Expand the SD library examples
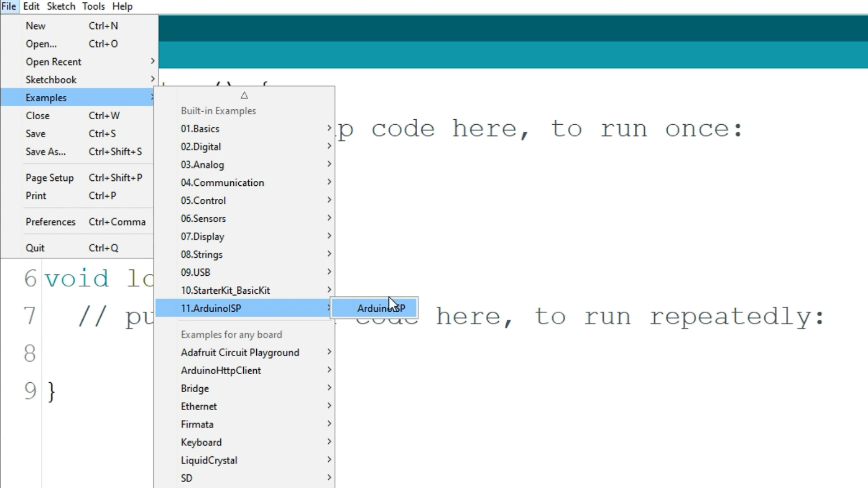Screen dimensions: 868x488 coord(245,478)
